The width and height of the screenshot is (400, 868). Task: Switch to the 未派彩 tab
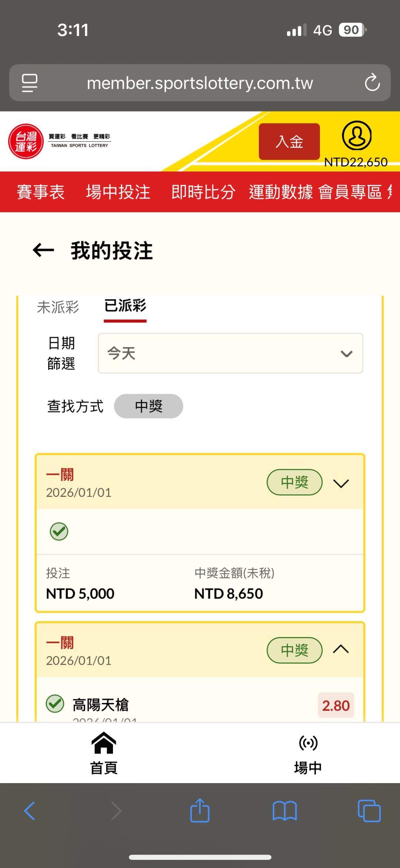58,307
